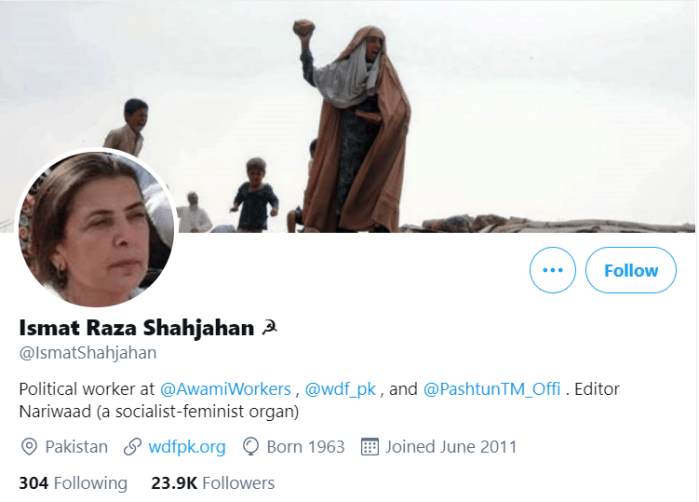Open the three-dot more options menu
This screenshot has height=502, width=699.
point(552,270)
